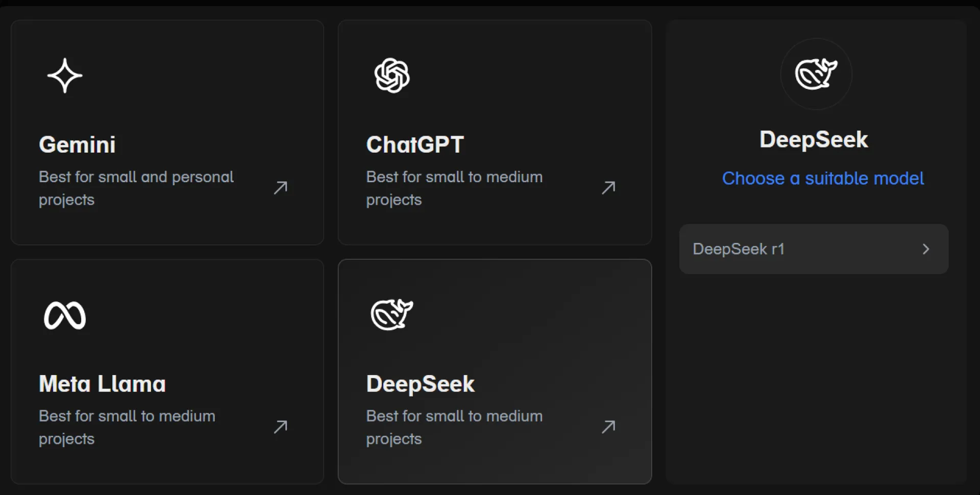This screenshot has height=495, width=980.
Task: Select the DeepSeek r1 model row
Action: (766, 249)
